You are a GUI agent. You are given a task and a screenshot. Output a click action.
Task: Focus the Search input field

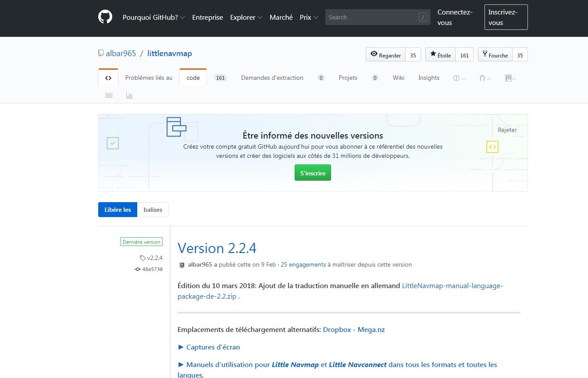pos(378,17)
